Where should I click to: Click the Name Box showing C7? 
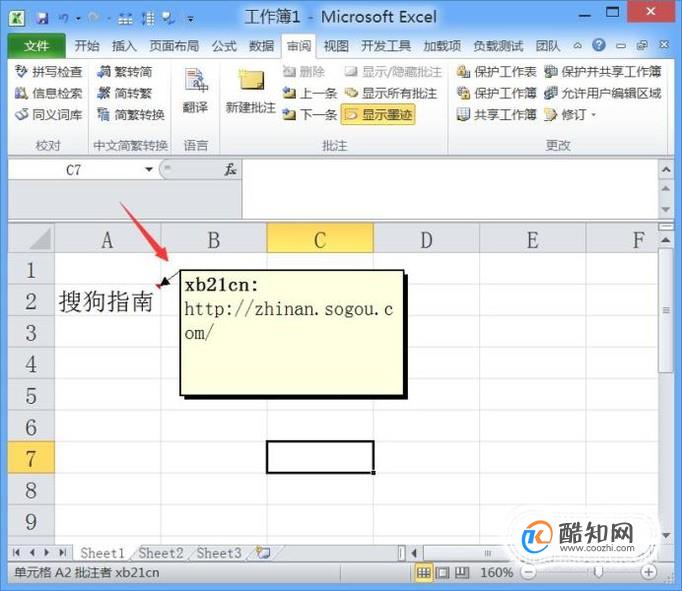click(74, 170)
